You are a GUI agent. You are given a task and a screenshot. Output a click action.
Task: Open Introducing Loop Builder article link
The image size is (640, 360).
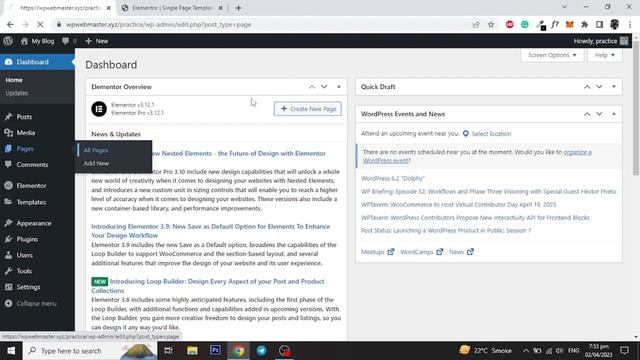click(x=208, y=286)
